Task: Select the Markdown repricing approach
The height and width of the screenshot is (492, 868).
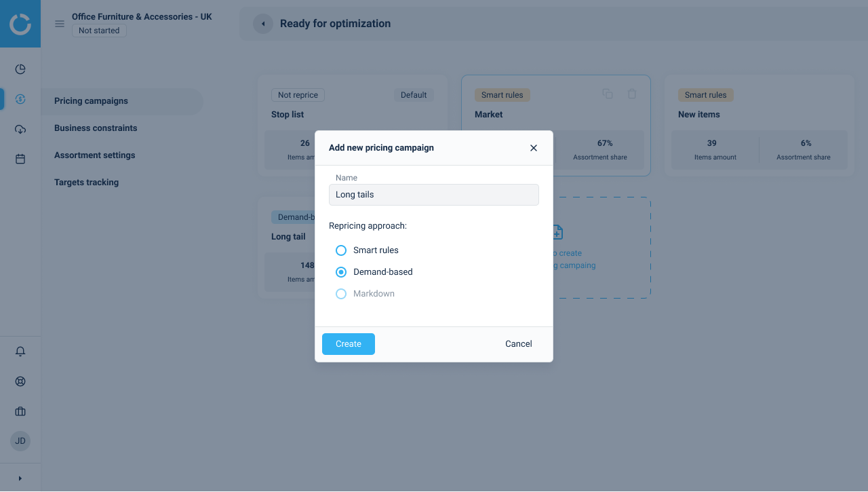Action: click(341, 294)
